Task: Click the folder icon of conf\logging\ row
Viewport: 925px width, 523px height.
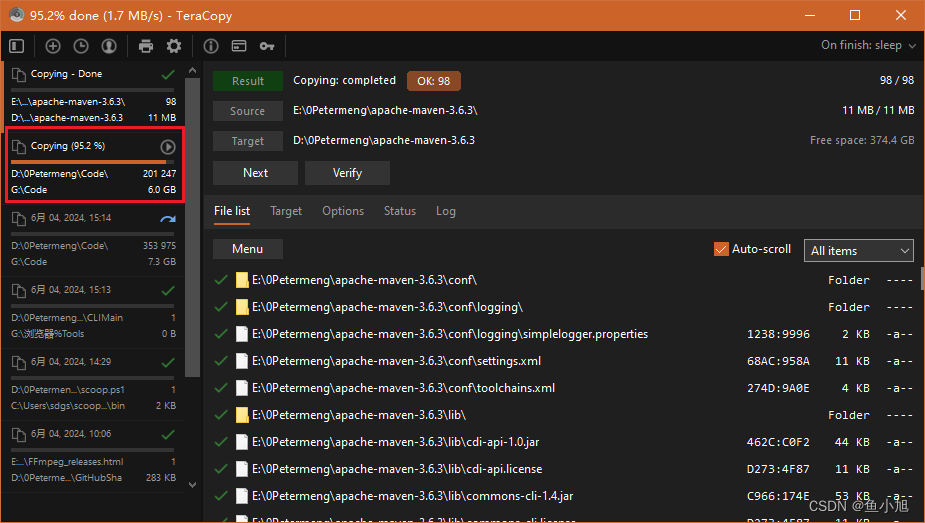Action: [242, 307]
